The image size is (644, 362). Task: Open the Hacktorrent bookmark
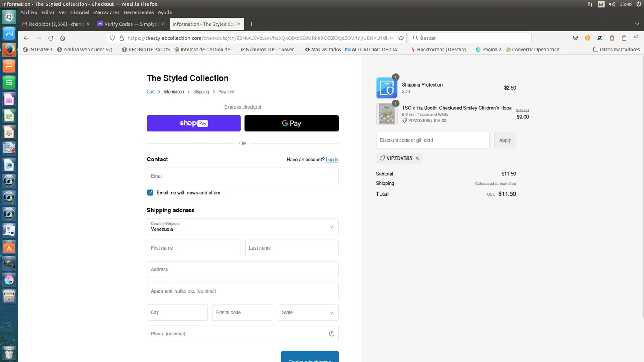tap(441, 50)
